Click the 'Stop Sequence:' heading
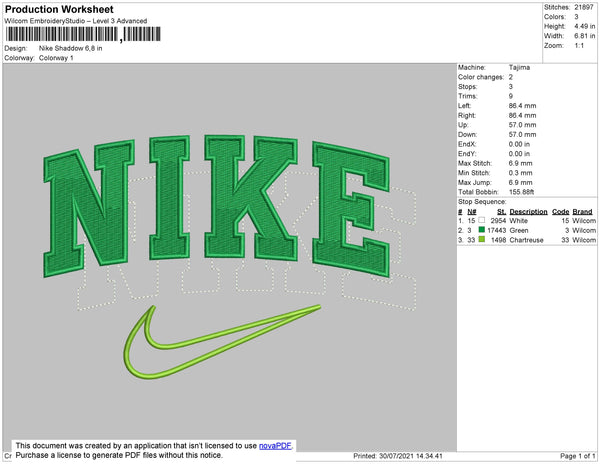The height and width of the screenshot is (464, 600). coord(482,202)
